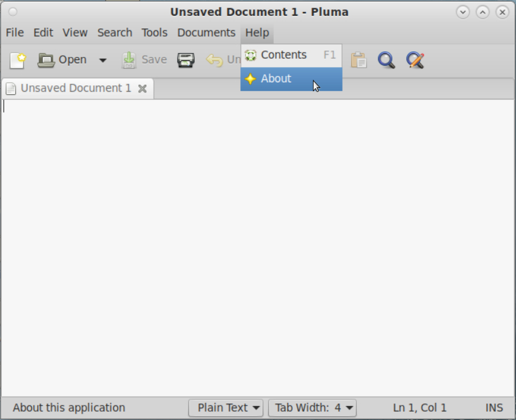This screenshot has width=516, height=420.
Task: Open search with the magnifier icon
Action: [386, 59]
